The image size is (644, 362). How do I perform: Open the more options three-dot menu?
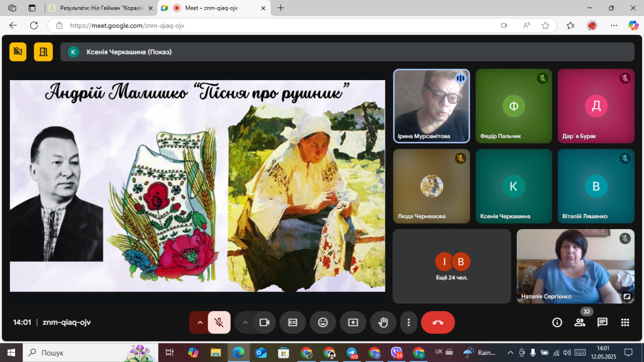click(409, 323)
